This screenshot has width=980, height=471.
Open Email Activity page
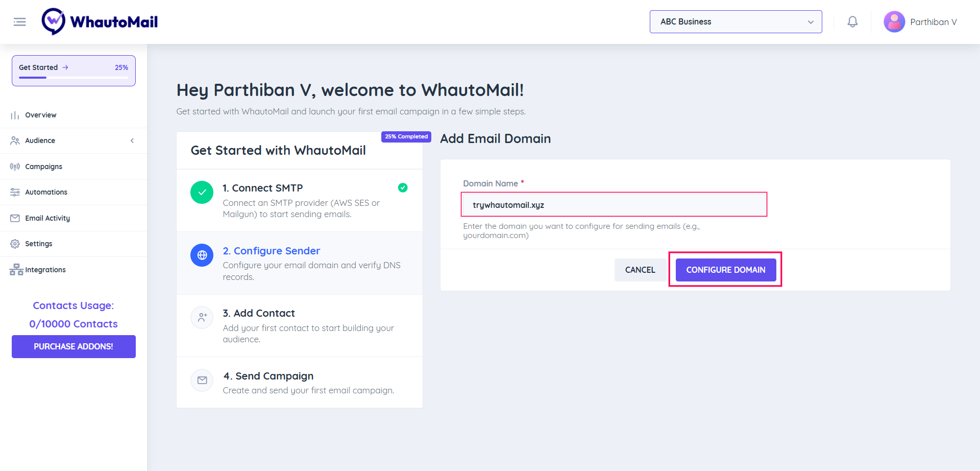47,218
